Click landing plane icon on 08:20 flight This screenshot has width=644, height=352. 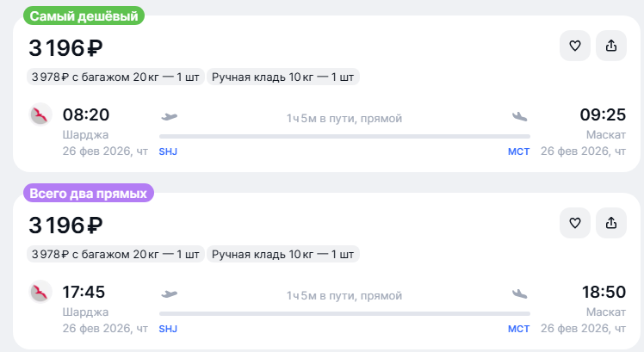click(x=519, y=116)
